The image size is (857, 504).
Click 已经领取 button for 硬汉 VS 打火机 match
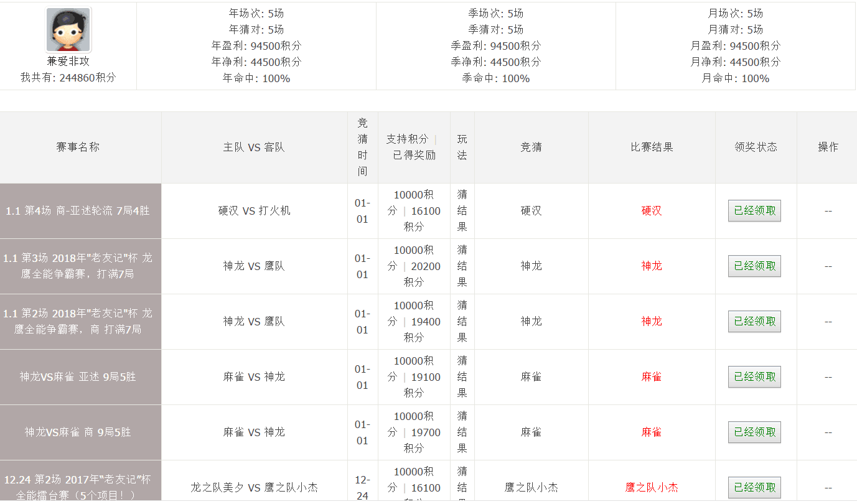coord(754,211)
